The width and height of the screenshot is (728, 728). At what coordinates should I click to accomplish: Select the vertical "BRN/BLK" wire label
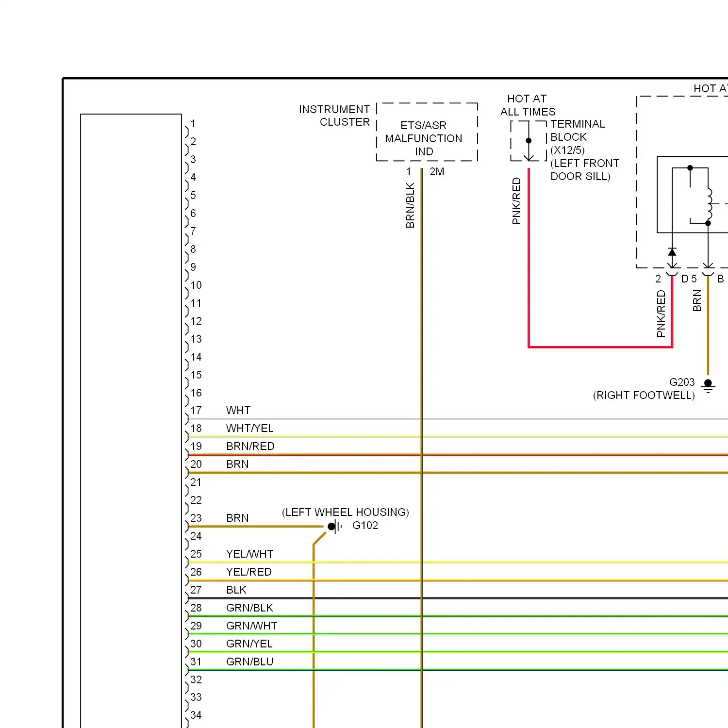[x=410, y=205]
